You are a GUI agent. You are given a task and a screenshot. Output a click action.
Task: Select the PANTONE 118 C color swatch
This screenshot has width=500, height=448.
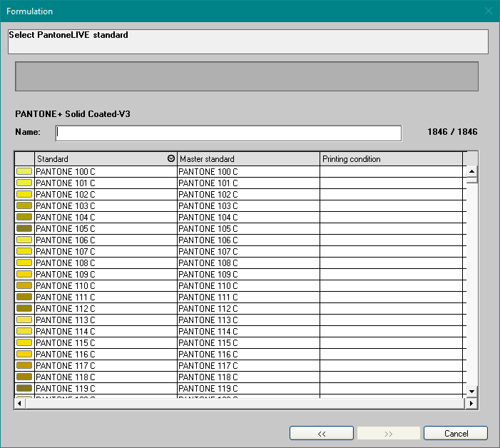(24, 377)
